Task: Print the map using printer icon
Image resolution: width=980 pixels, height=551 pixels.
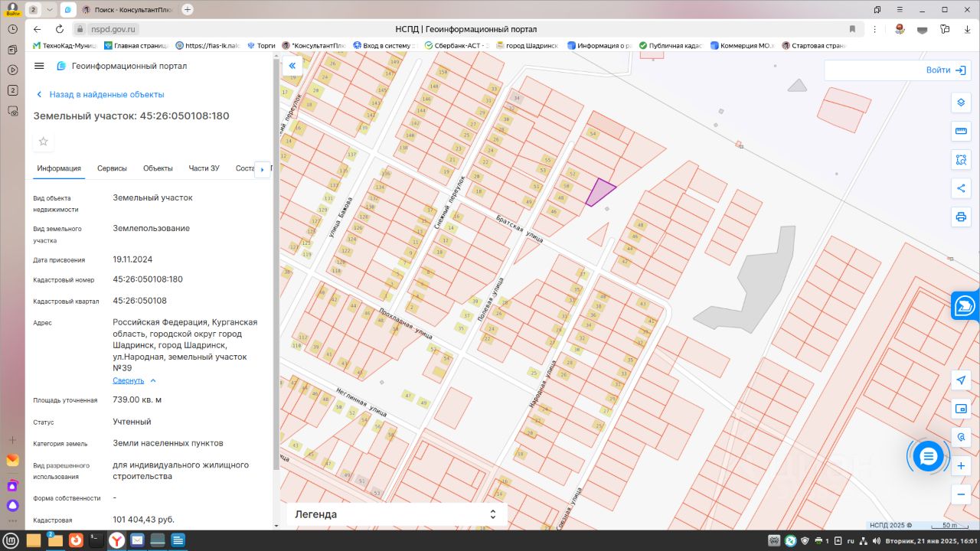Action: (961, 217)
